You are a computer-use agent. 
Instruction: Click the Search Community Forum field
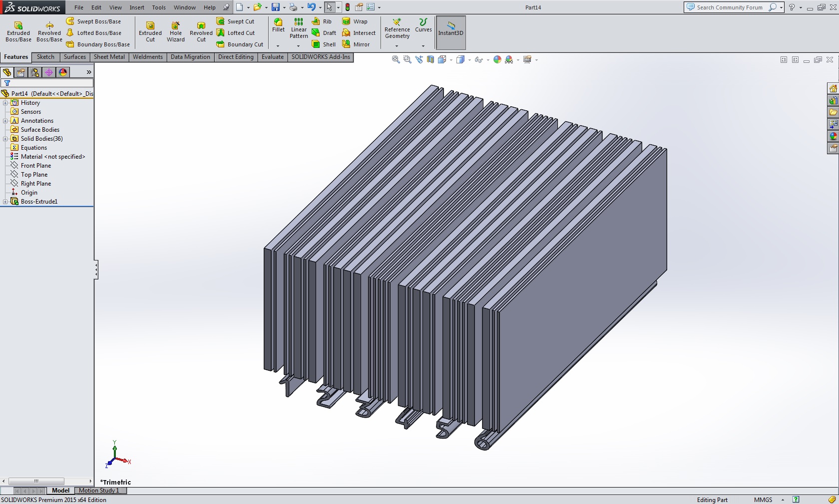729,7
